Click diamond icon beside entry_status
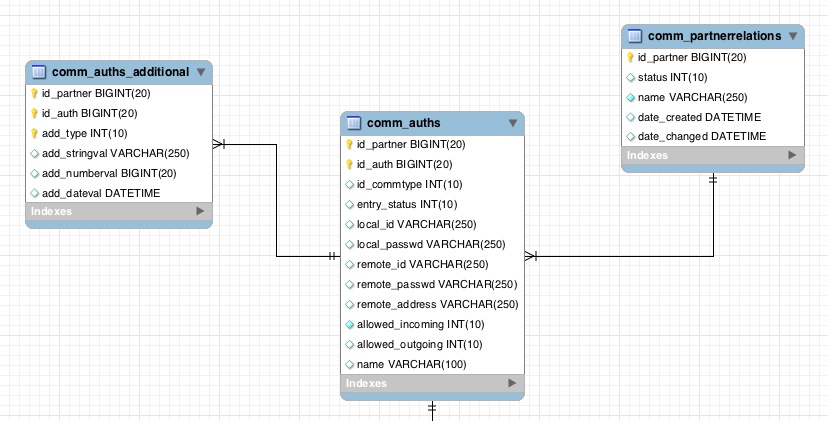Viewport: 828px width, 421px height. coord(350,205)
